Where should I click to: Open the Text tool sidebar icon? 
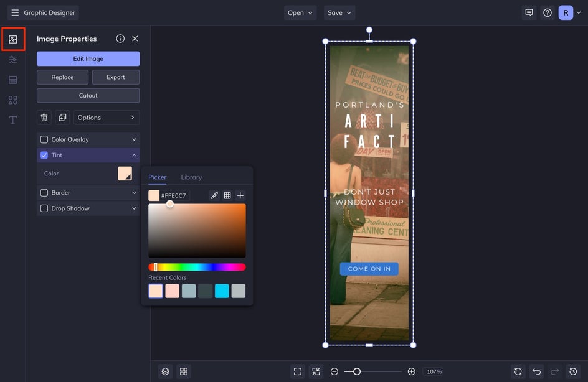point(12,120)
